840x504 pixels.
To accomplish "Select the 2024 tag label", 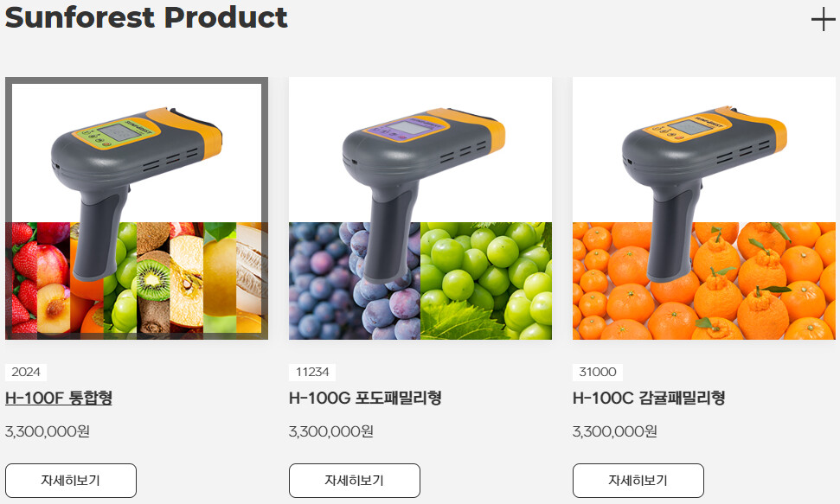I will click(x=26, y=373).
